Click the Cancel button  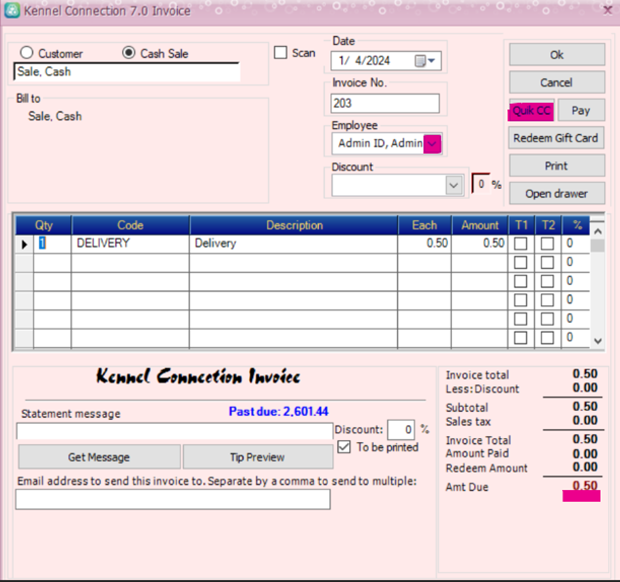click(x=557, y=82)
